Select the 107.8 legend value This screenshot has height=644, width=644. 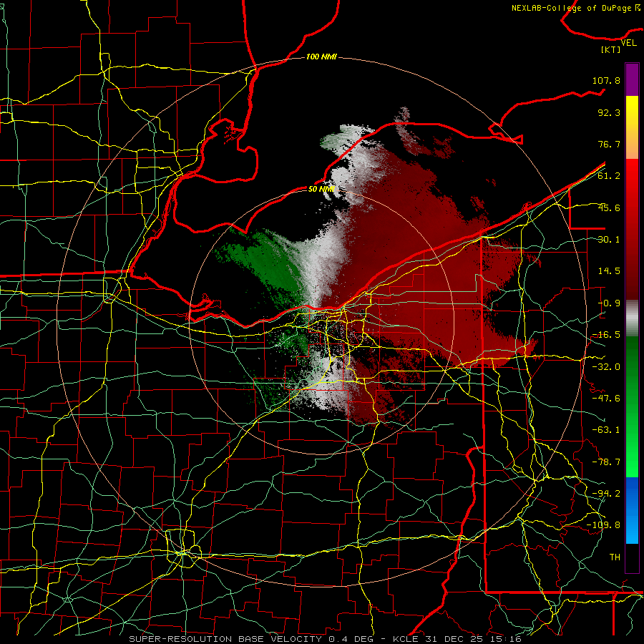(606, 80)
